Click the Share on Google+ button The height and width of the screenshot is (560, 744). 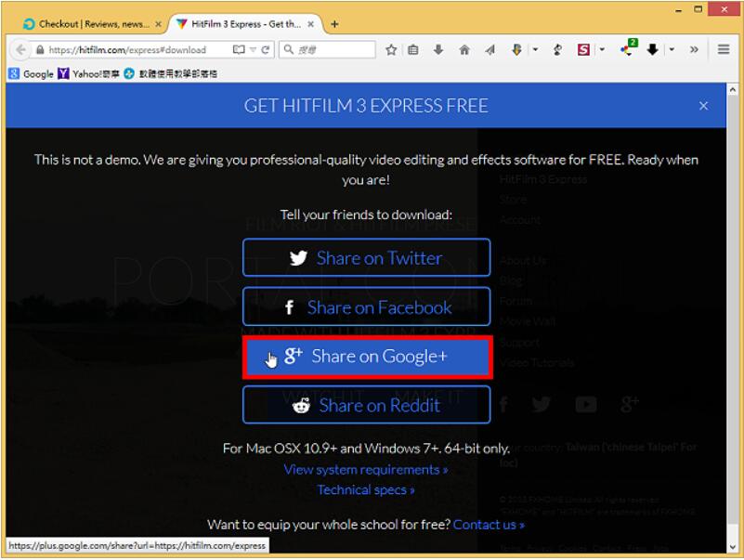point(367,357)
